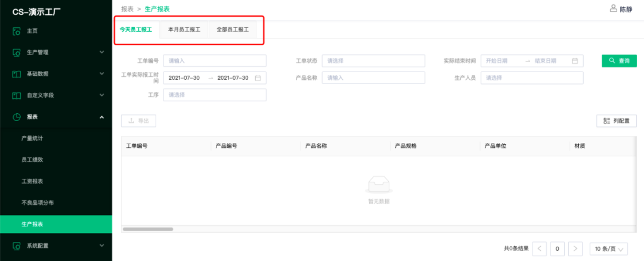
Task: Click the 列配置 column settings button
Action: pos(617,121)
